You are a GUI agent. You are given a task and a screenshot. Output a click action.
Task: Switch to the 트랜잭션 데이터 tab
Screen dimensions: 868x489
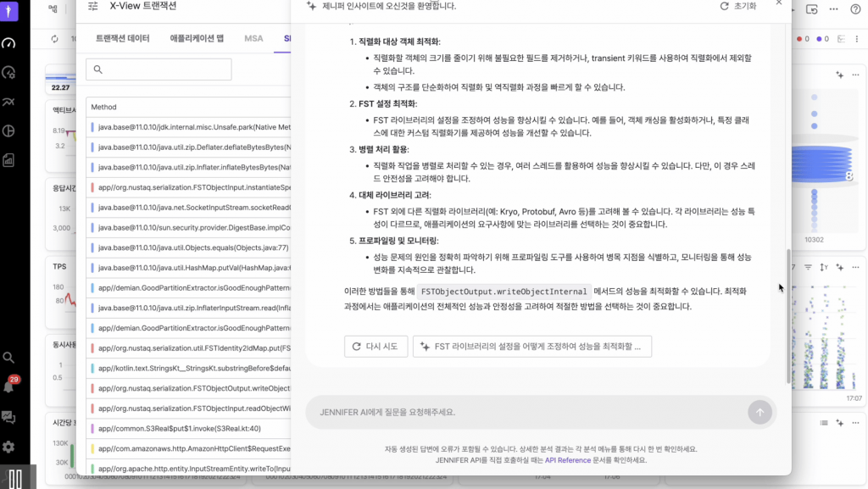(x=122, y=39)
